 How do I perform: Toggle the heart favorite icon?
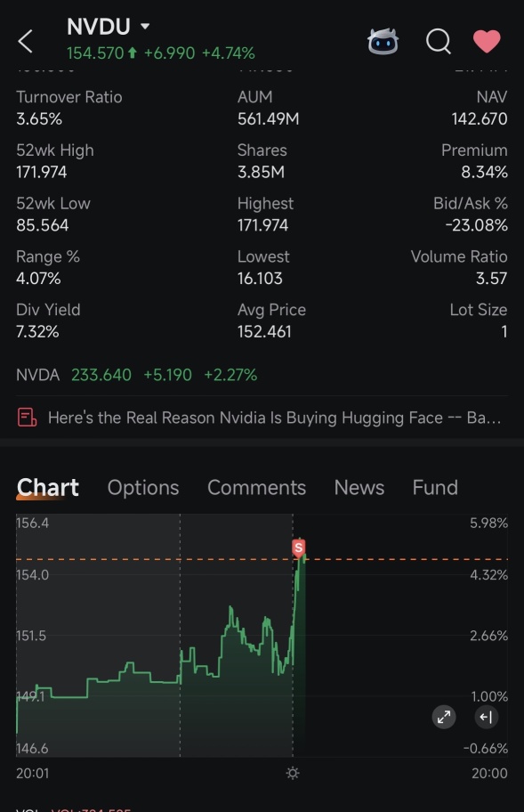point(487,41)
